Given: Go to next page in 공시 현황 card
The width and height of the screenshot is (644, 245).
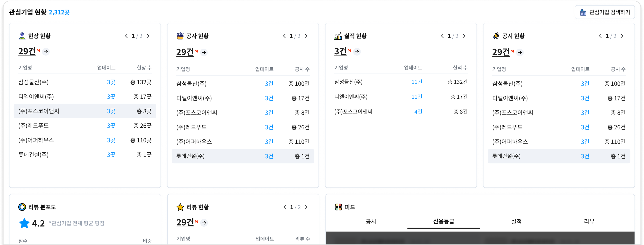Looking at the screenshot, I should pos(622,36).
